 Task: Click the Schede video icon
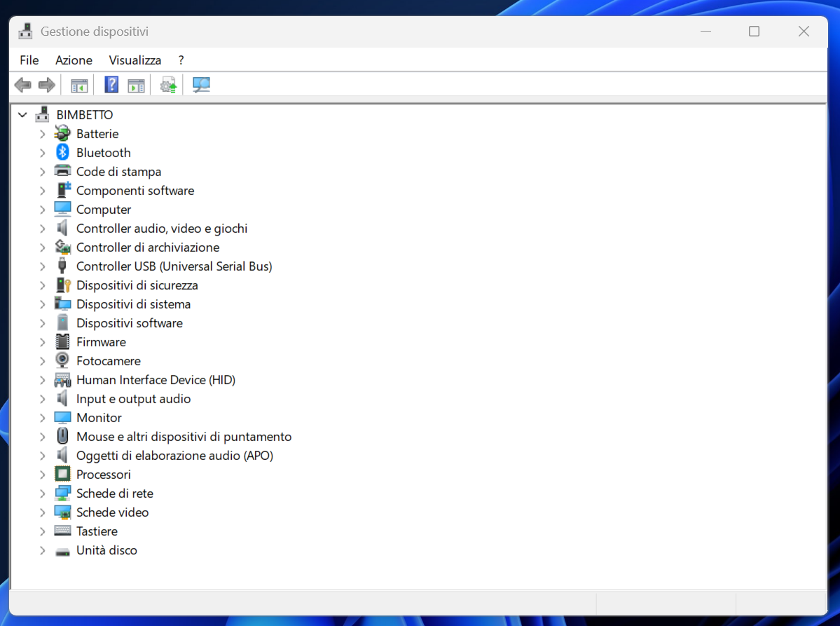62,512
